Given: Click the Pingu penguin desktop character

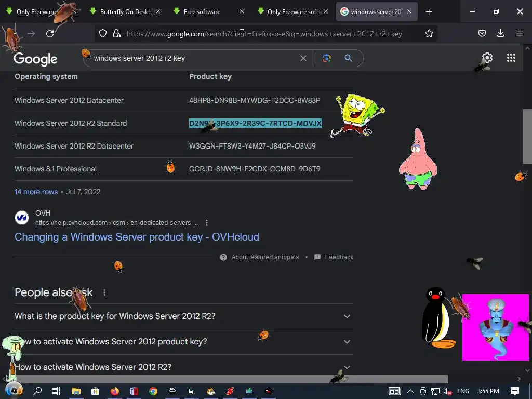Looking at the screenshot, I should [437, 317].
